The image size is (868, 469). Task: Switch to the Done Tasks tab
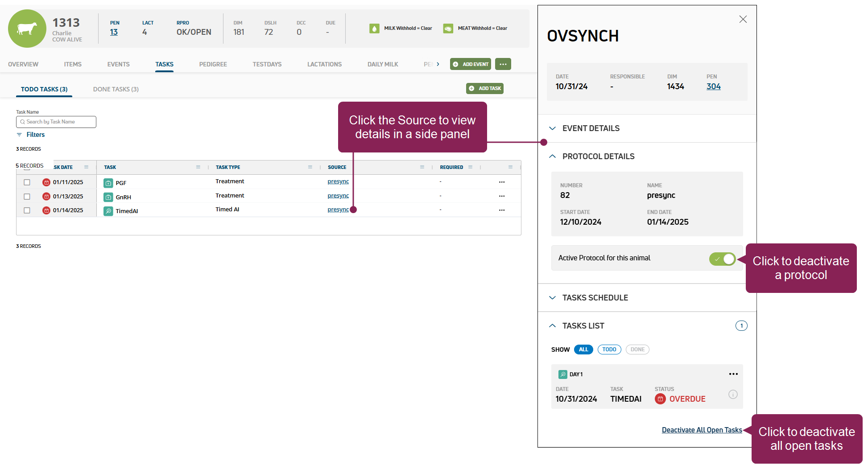coord(116,89)
